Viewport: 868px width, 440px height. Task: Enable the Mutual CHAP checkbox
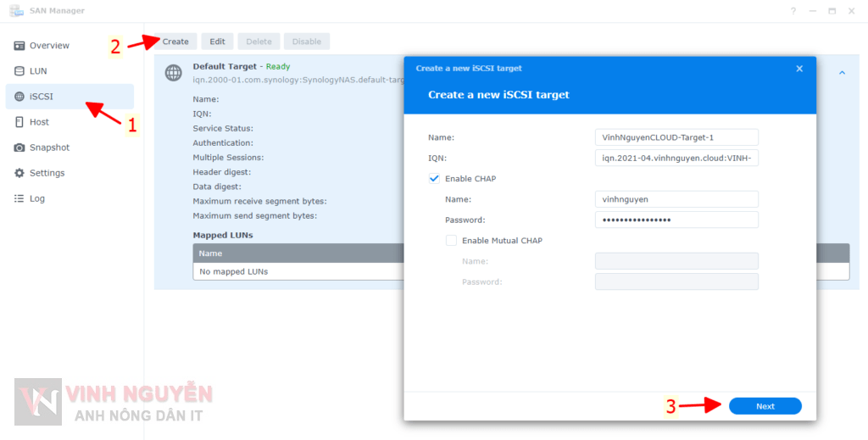click(x=452, y=241)
